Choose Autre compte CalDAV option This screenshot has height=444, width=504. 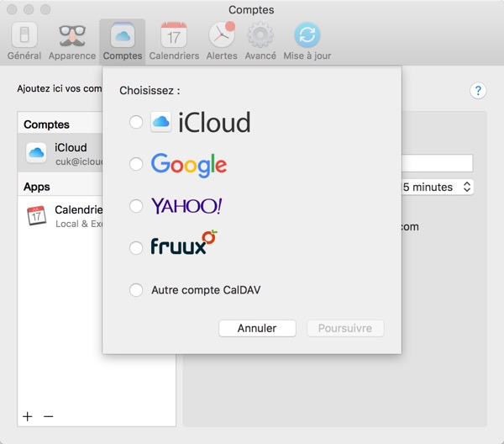point(136,290)
